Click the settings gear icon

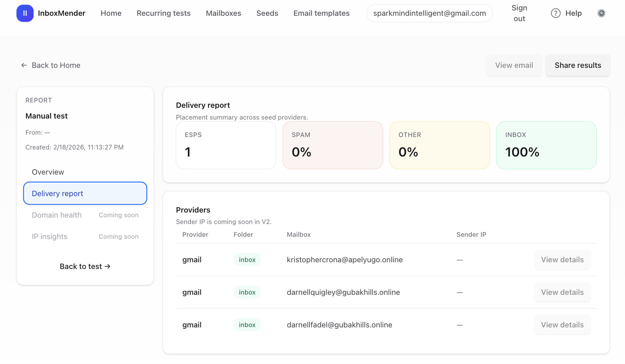pos(601,13)
